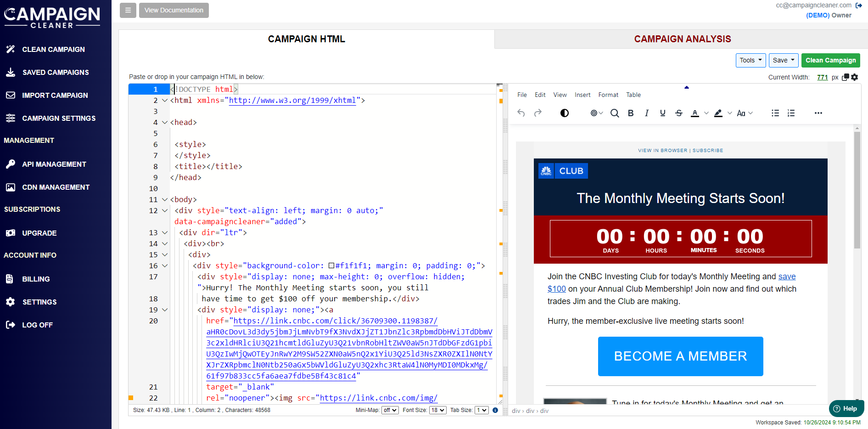Click the w3.org xhtml link in code

tap(292, 100)
